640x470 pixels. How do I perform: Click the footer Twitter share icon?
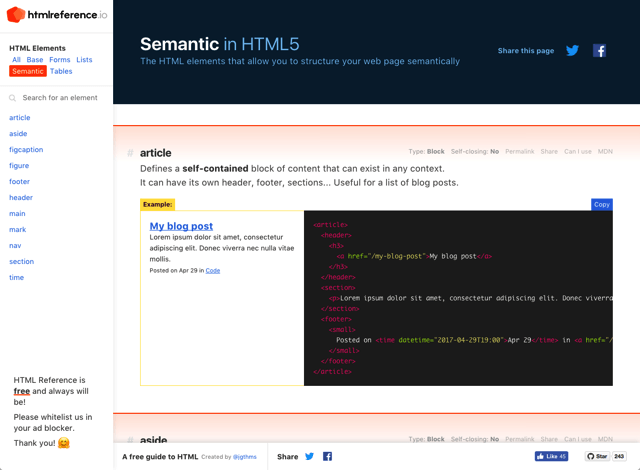(310, 456)
